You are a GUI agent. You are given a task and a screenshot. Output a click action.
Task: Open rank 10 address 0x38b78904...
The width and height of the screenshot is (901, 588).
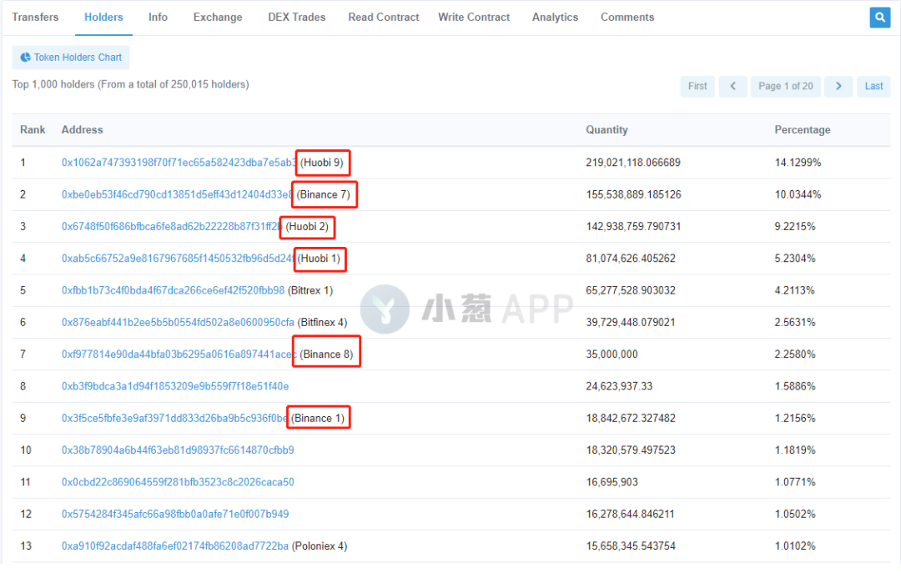coord(178,450)
